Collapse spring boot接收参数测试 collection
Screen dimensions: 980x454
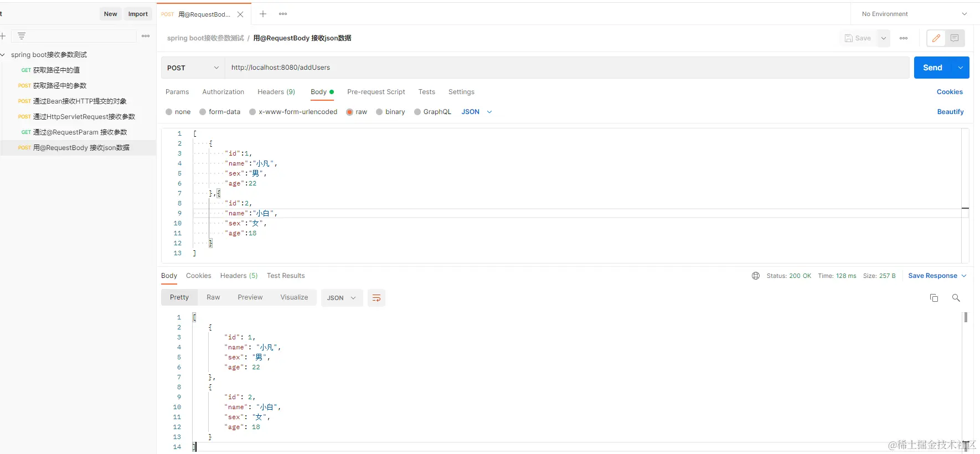[3, 55]
